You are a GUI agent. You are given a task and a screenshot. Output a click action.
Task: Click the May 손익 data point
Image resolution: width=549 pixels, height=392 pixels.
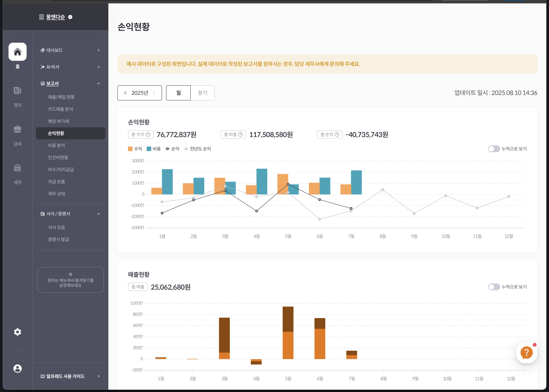(288, 184)
